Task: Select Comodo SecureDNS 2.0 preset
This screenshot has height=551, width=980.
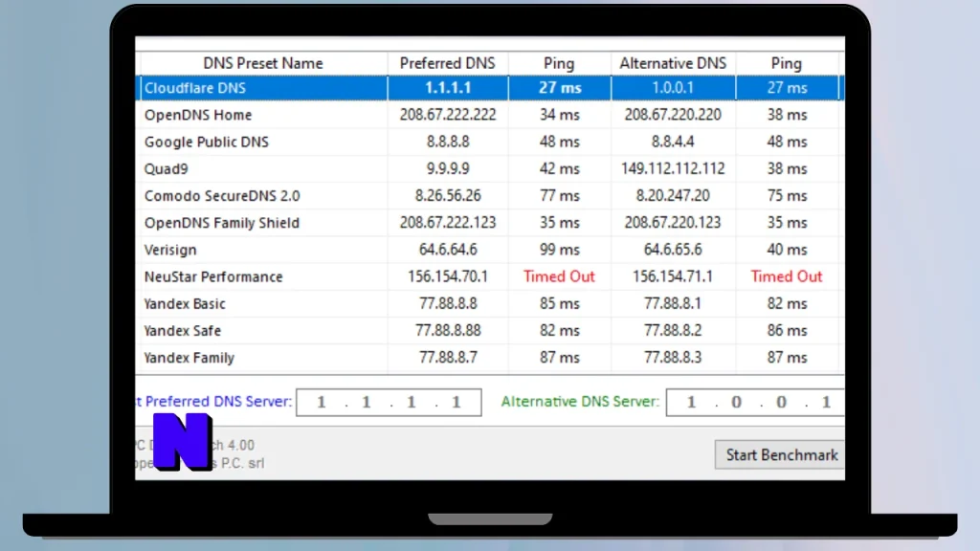Action: pos(489,195)
